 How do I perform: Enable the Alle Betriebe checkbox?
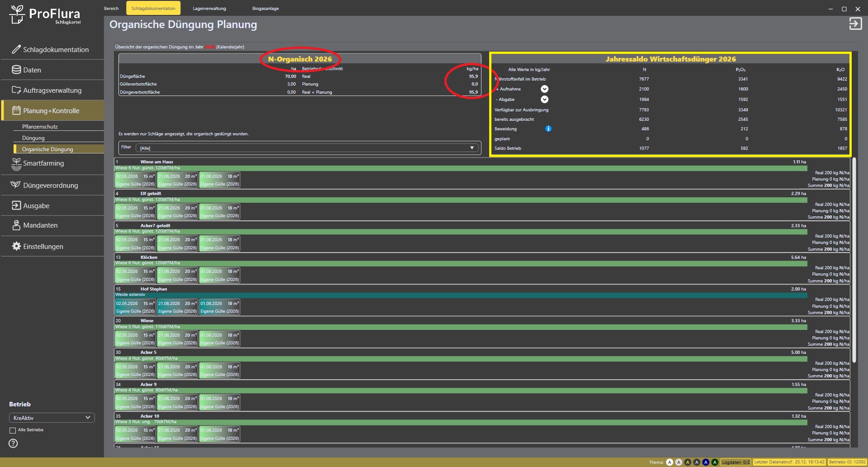pyautogui.click(x=13, y=430)
